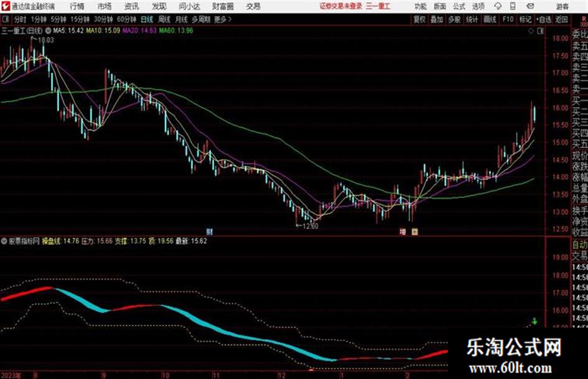This screenshot has width=588, height=379.
Task: Open the 行情 menu
Action: tap(77, 6)
